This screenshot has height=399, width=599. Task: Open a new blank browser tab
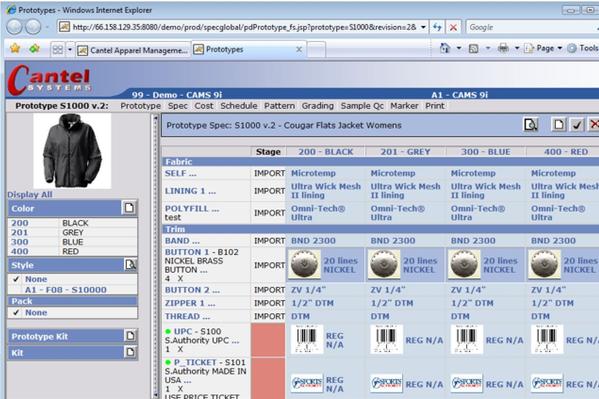tap(316, 50)
